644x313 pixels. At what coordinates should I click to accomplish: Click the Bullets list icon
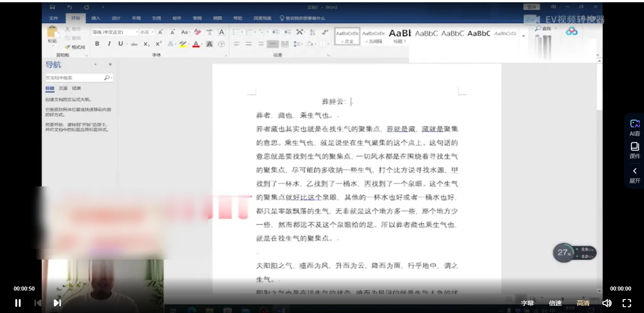click(x=235, y=32)
